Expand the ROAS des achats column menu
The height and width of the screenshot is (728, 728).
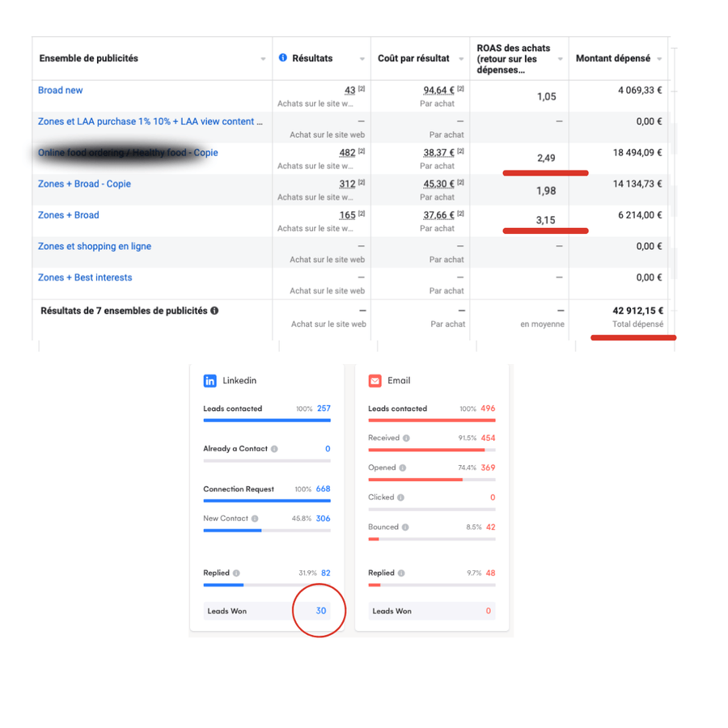560,59
